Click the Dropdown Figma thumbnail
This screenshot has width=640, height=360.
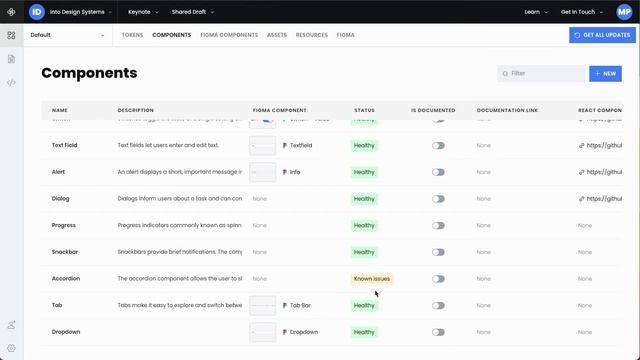(x=262, y=332)
